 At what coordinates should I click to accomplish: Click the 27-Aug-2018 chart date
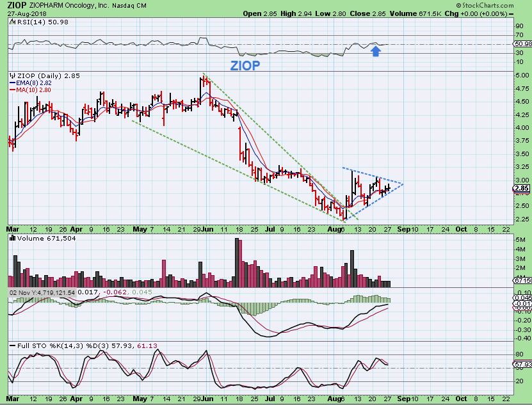[x=27, y=14]
